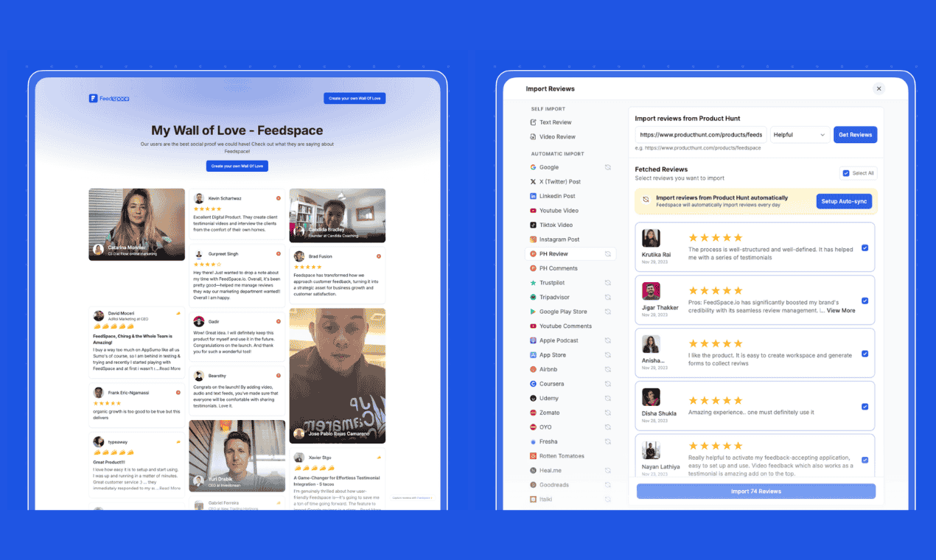Uncheck Disha Shukla's review checkbox
Image resolution: width=936 pixels, height=560 pixels.
pos(865,407)
